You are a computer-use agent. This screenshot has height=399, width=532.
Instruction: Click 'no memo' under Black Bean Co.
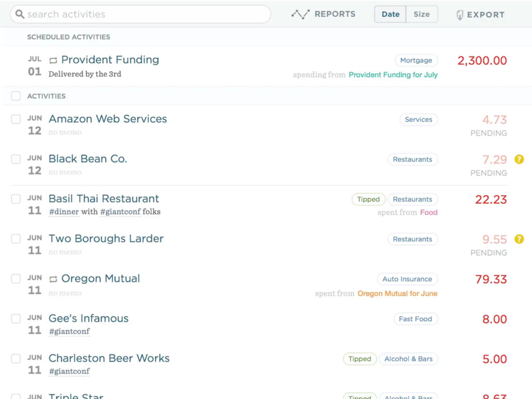pos(65,172)
